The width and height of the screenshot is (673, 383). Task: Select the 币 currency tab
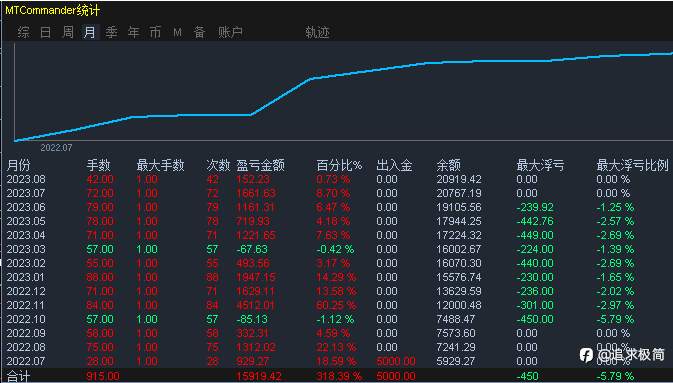(155, 32)
